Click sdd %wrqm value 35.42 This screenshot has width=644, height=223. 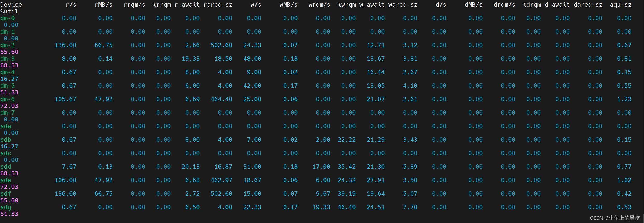(347, 167)
